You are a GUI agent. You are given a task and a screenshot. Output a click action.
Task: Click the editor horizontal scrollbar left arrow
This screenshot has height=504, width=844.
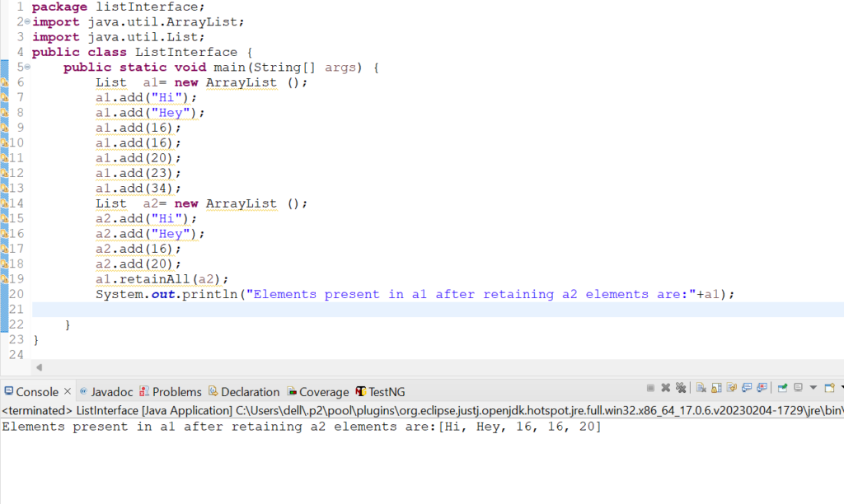(39, 367)
